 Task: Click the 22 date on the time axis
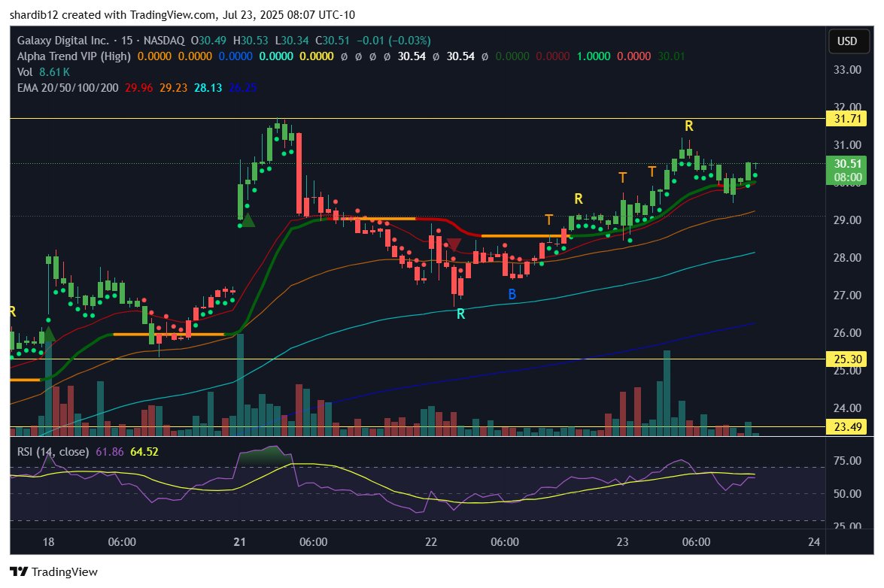[431, 542]
